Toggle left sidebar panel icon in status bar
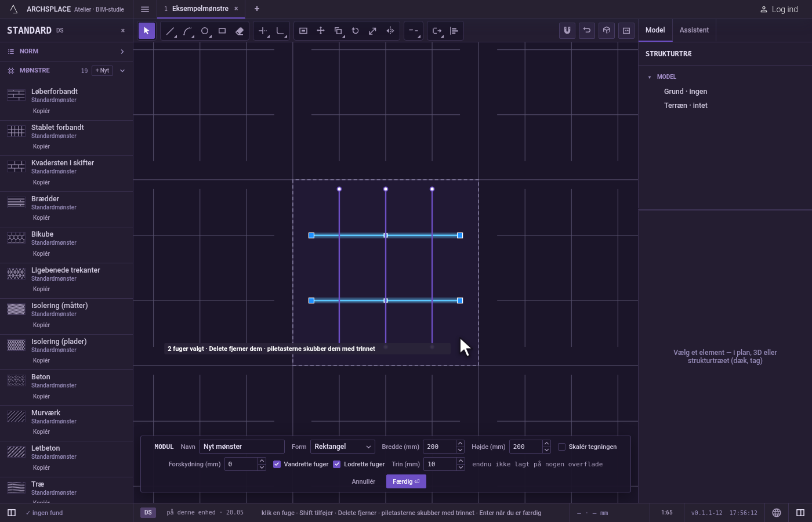Viewport: 812px width, 522px height. pyautogui.click(x=11, y=513)
